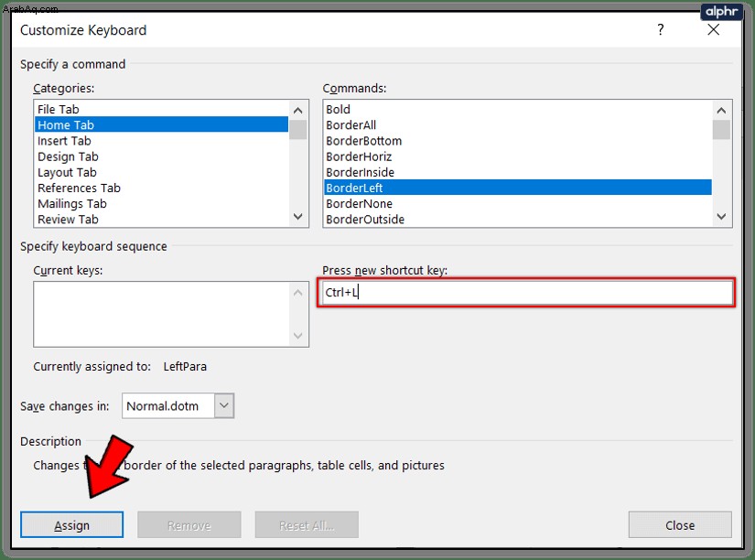Click Commands list scroll down arrow
The width and height of the screenshot is (755, 560).
(x=721, y=217)
